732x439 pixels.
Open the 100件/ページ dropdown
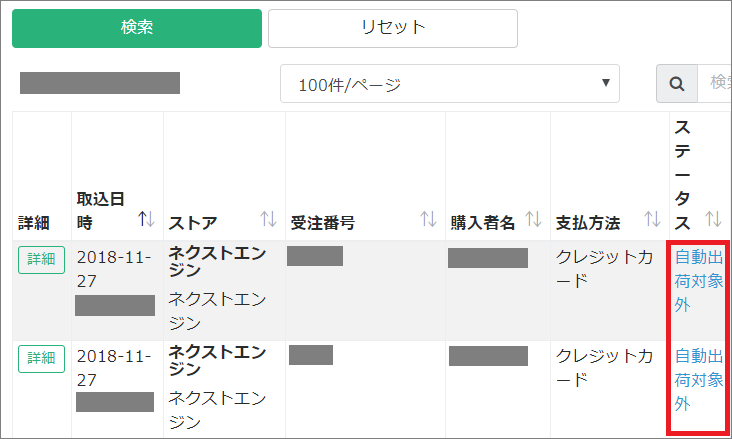449,84
